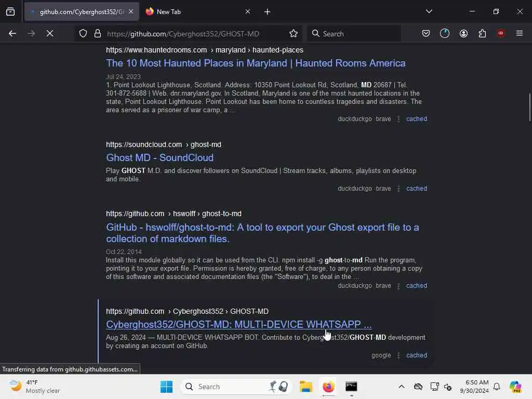
Task: Open Ghost MD - SoundCloud result
Action: 160,158
